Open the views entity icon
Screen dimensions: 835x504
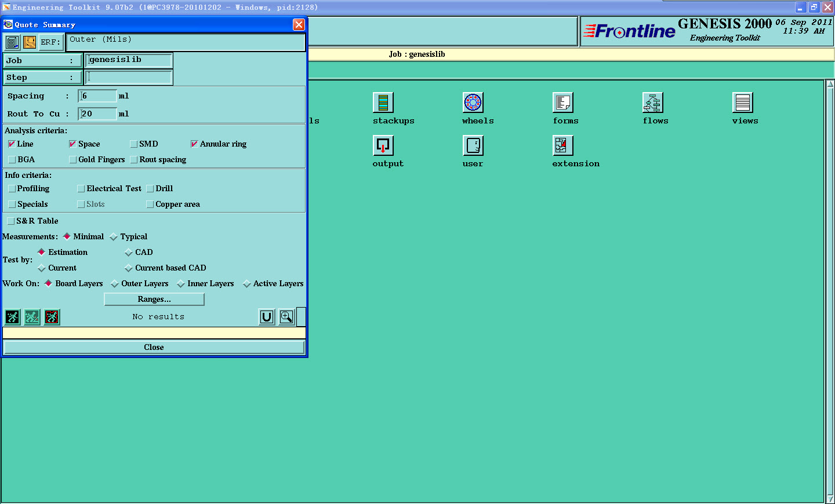[742, 103]
